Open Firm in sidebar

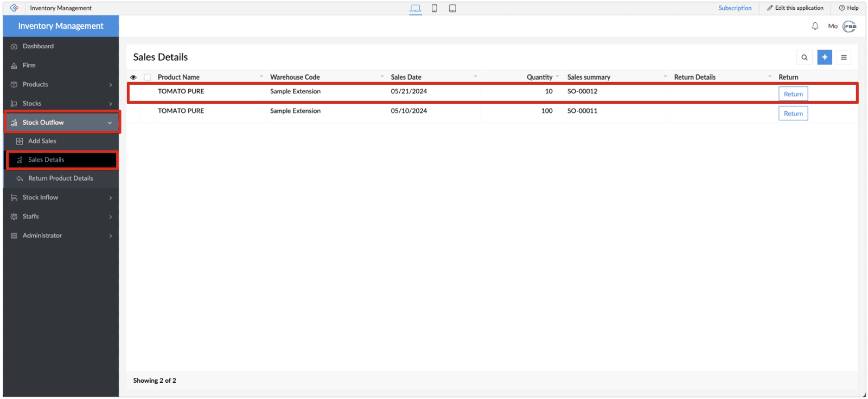pos(61,65)
